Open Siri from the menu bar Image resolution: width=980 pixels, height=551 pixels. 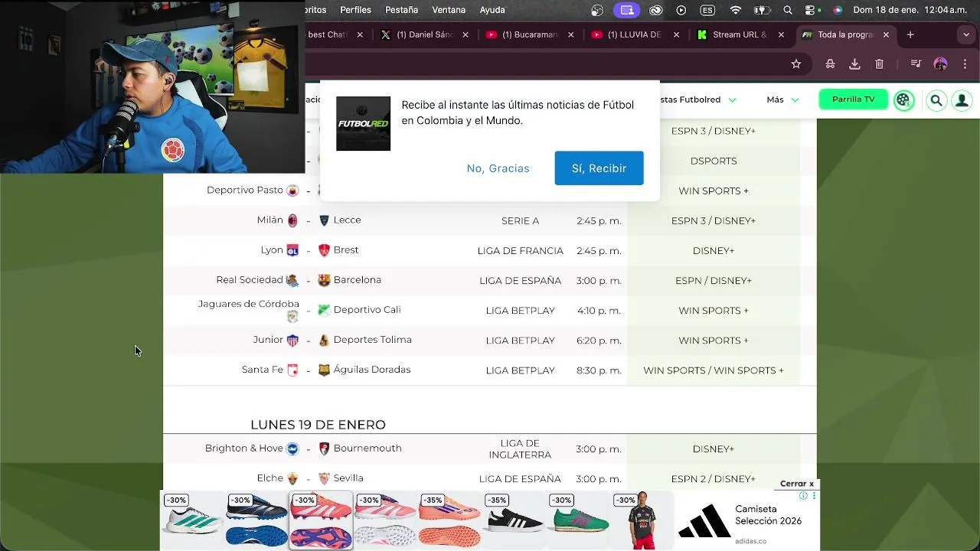[x=837, y=10]
